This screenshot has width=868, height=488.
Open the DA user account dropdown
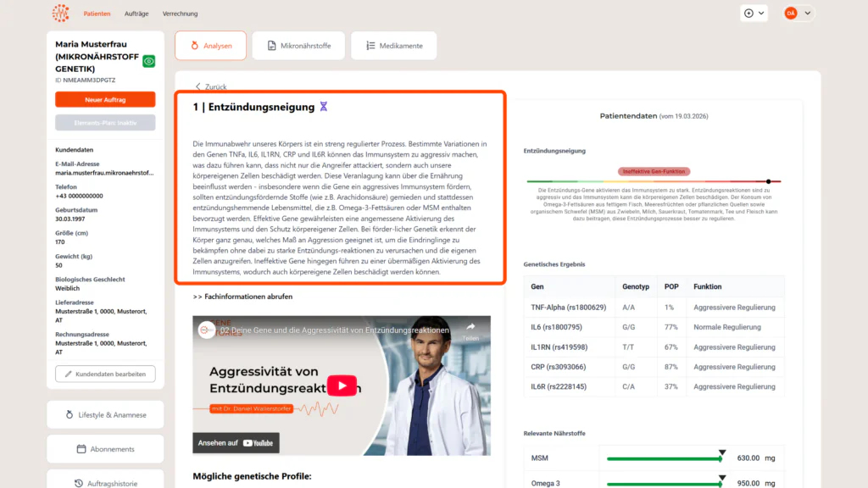point(798,13)
